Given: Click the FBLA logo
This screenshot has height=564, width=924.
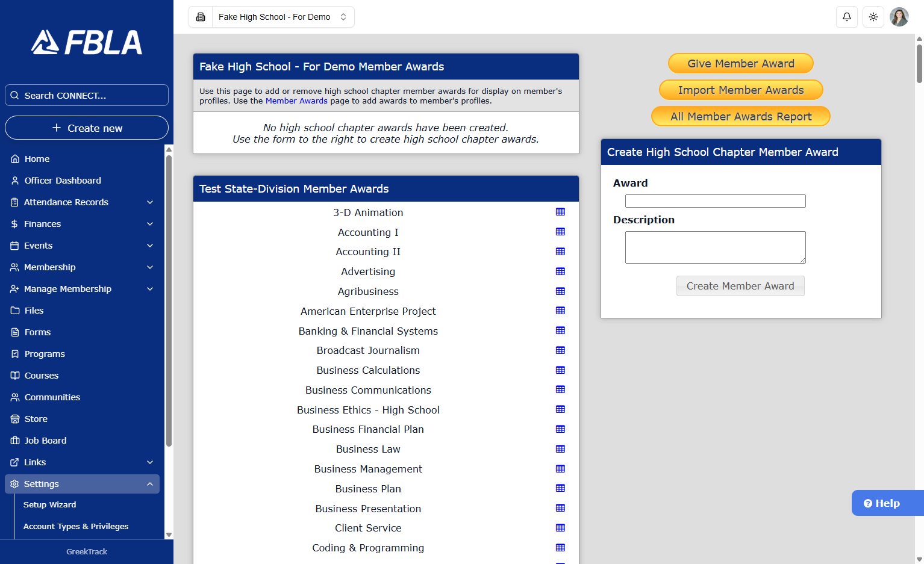Looking at the screenshot, I should pyautogui.click(x=87, y=42).
